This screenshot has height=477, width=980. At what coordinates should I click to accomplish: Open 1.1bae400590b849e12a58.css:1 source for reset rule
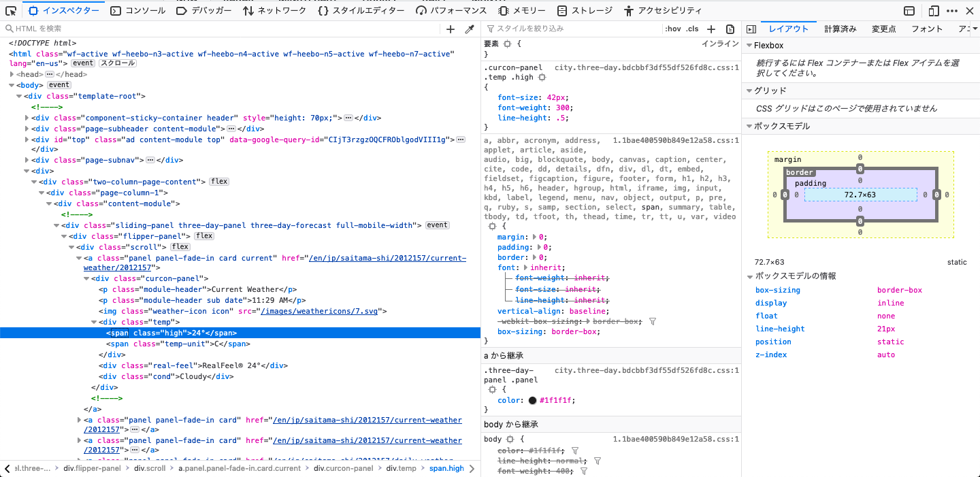[x=676, y=140]
